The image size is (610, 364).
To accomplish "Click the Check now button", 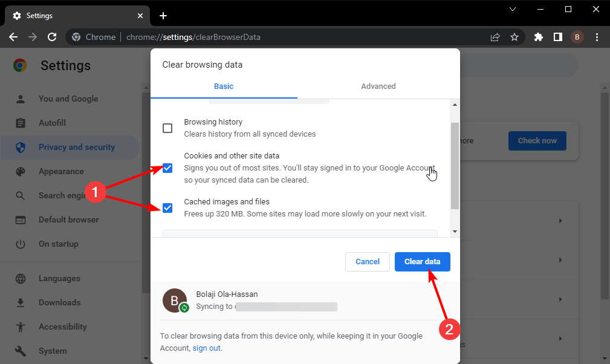I will click(537, 141).
